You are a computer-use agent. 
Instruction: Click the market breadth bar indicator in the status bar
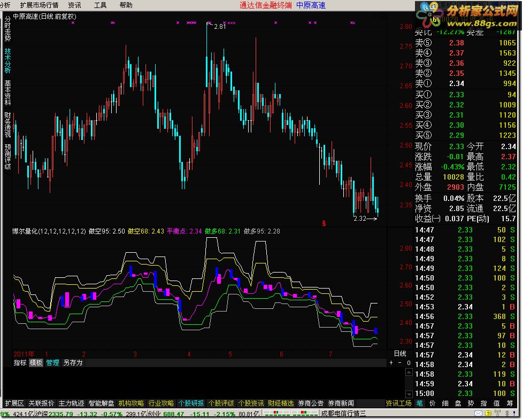[290, 414]
